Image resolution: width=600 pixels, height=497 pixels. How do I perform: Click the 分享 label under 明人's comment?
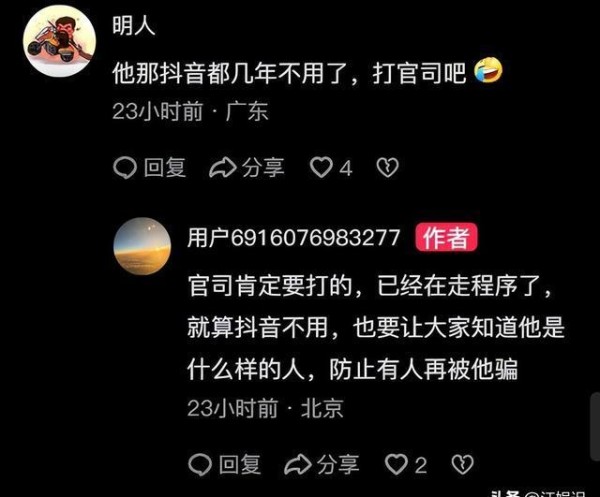click(263, 168)
